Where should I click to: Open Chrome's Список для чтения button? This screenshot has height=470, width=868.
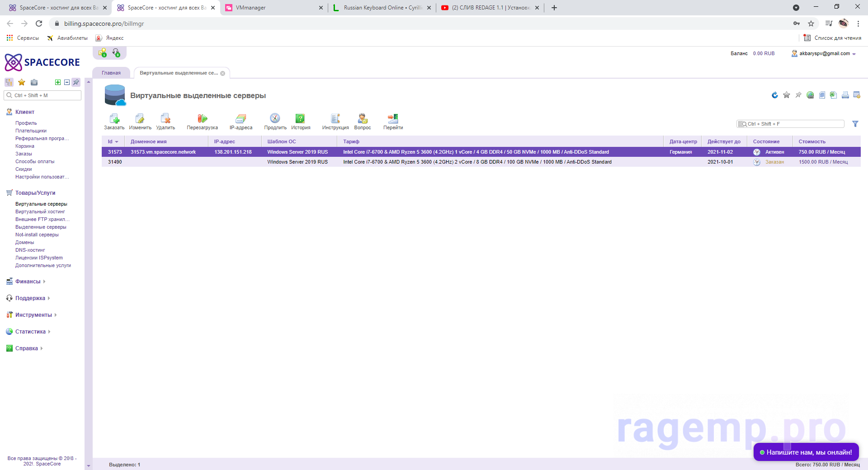coord(832,38)
